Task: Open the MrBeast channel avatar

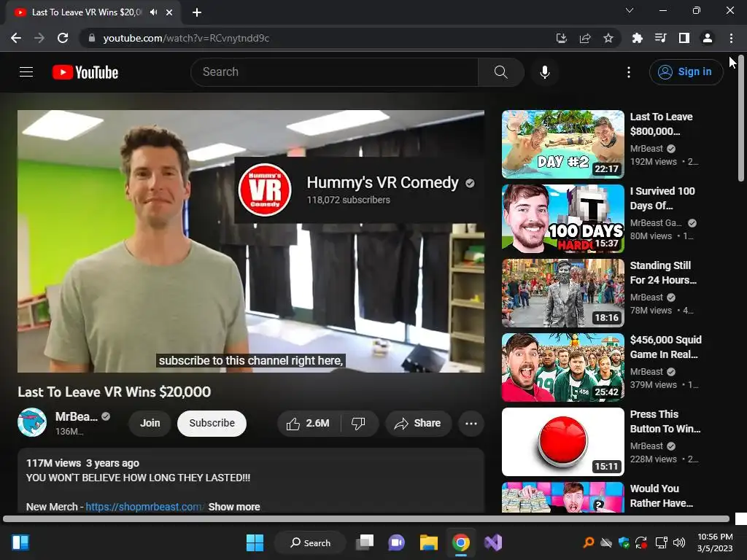Action: [32, 422]
